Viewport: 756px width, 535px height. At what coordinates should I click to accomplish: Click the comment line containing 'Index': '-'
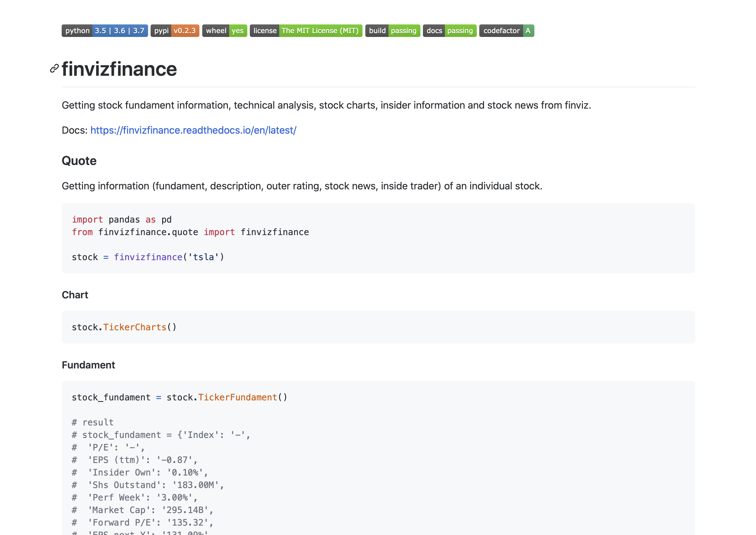tap(161, 435)
